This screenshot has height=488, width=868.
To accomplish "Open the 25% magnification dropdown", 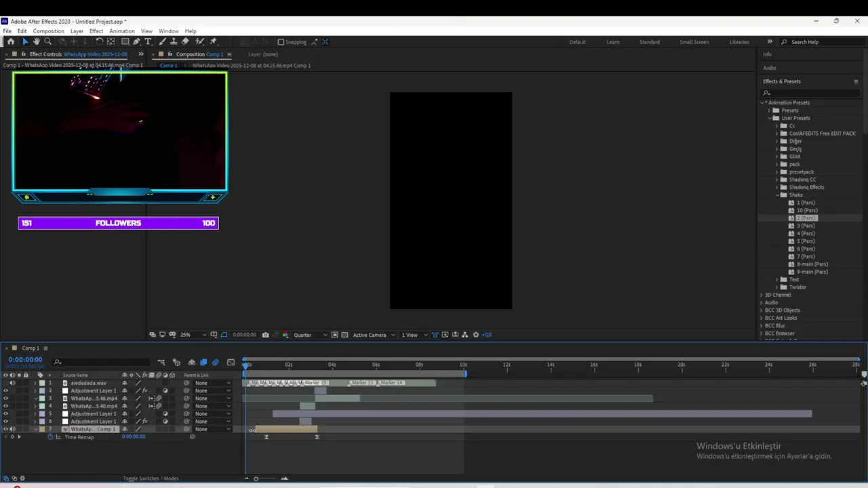I will [193, 335].
